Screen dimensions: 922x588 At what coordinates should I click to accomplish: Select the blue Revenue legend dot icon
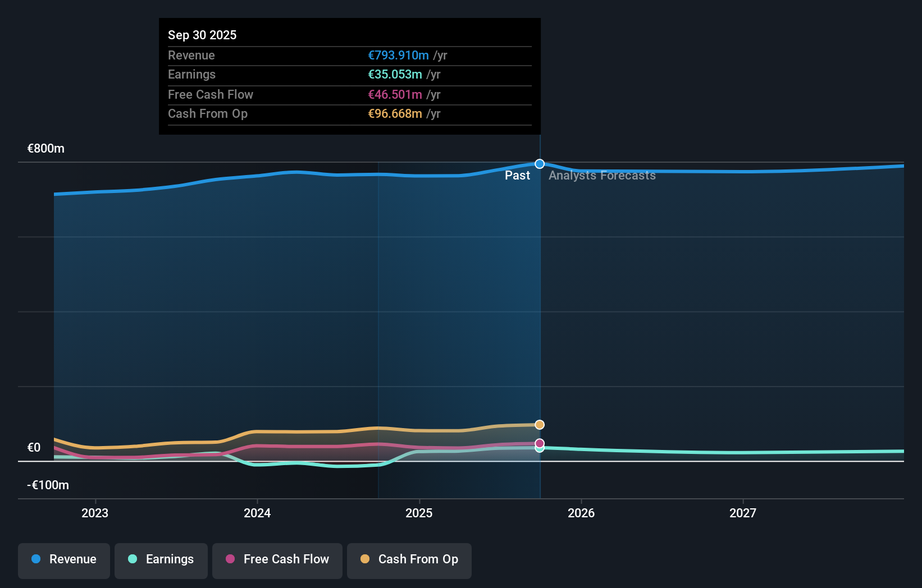tap(36, 559)
